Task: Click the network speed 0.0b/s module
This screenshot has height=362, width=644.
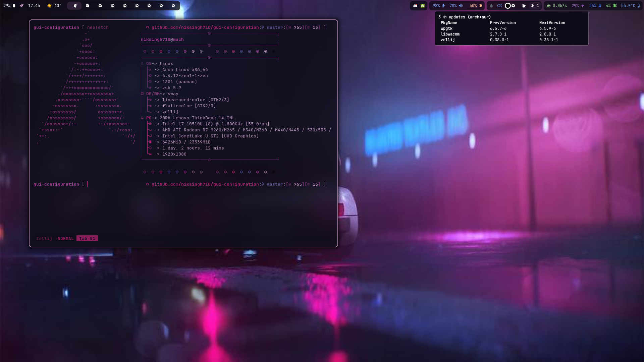Action: (557, 6)
